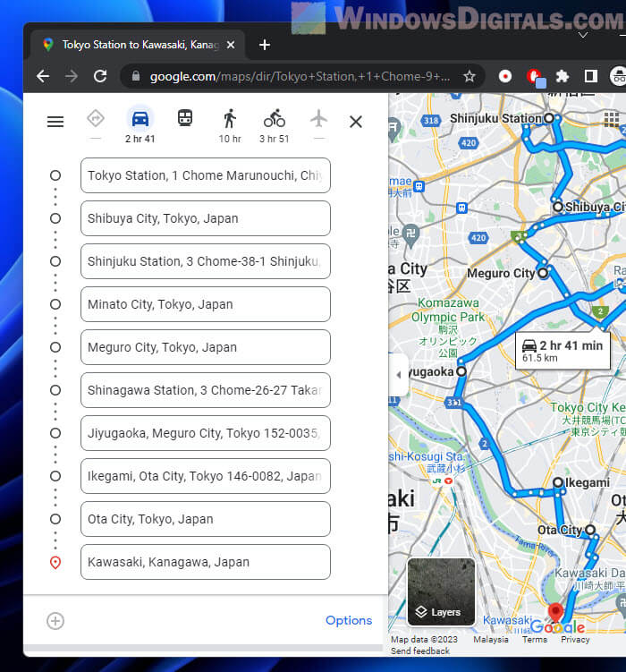This screenshot has width=626, height=672.
Task: Click waypoint circle beside Tokyo Station
Action: [x=55, y=175]
